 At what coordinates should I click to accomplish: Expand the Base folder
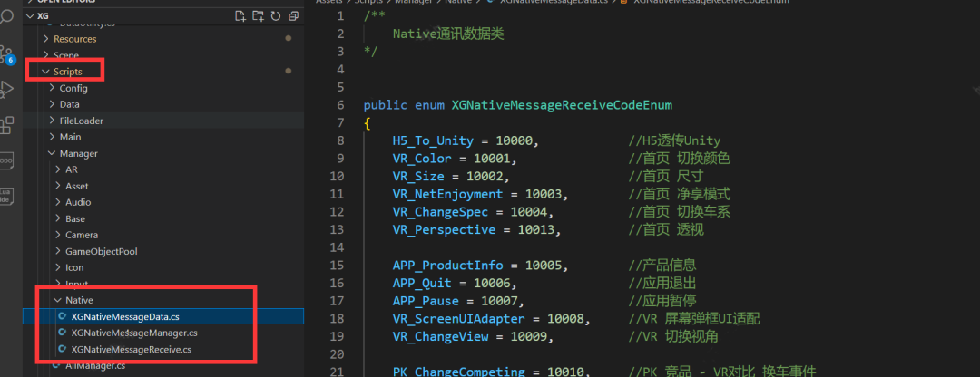tap(163, 218)
